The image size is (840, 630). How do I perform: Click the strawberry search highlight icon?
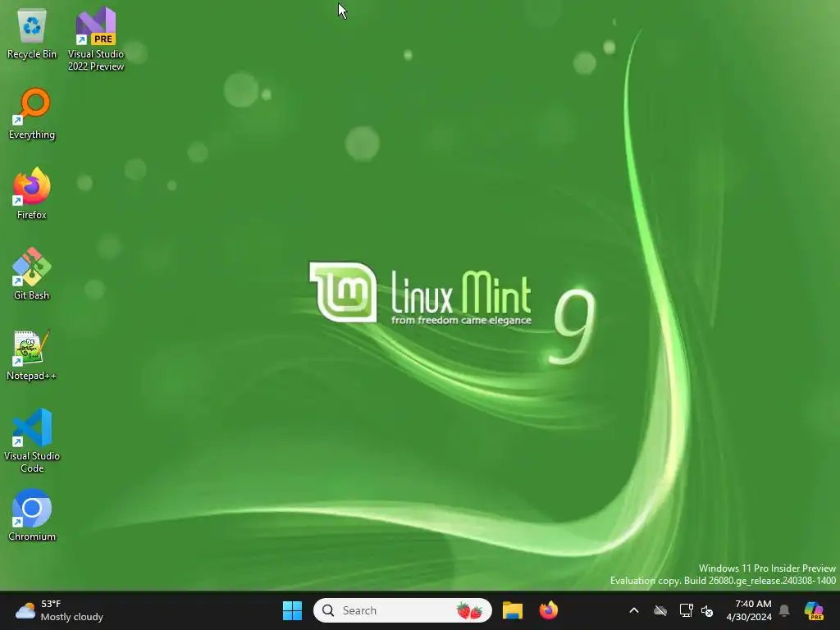point(469,610)
